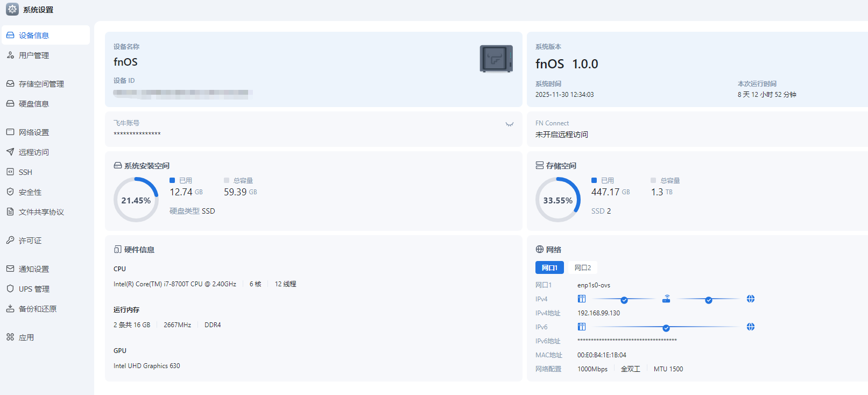Click the IPv6 connection status checkmark
868x395 pixels.
666,328
